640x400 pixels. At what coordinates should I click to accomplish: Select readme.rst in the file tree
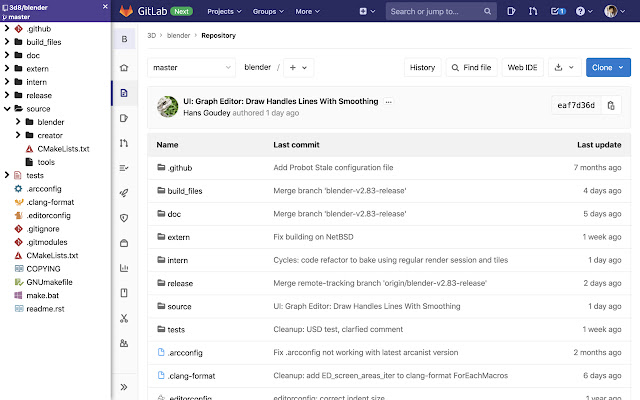coord(45,309)
